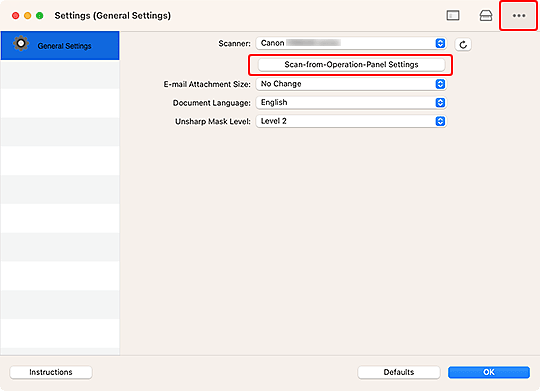Click the E-mail Attachment Size: label
This screenshot has height=391, width=540.
pos(207,84)
